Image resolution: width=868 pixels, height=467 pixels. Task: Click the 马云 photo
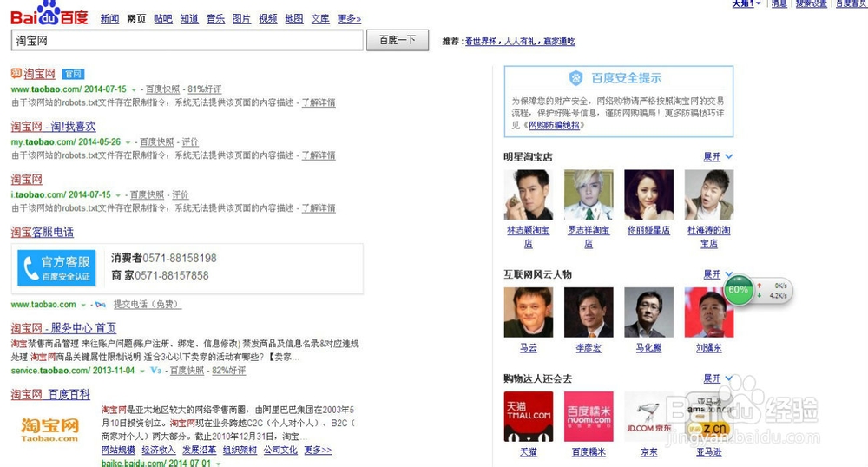click(528, 312)
